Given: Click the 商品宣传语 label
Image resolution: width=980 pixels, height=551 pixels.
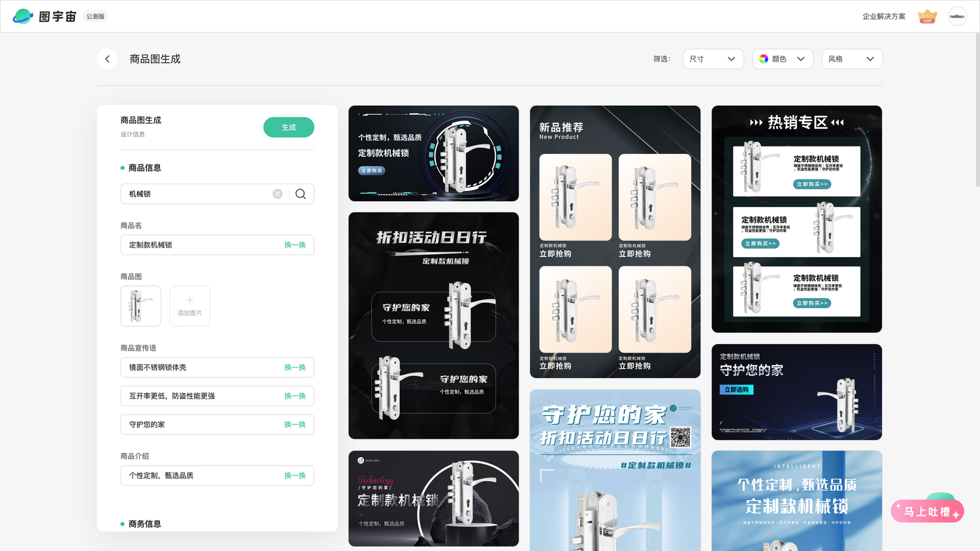Looking at the screenshot, I should [139, 348].
